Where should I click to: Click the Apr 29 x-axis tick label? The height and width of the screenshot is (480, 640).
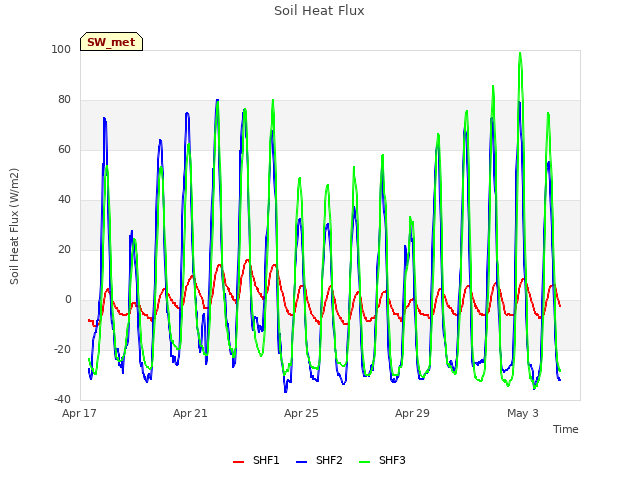point(412,413)
